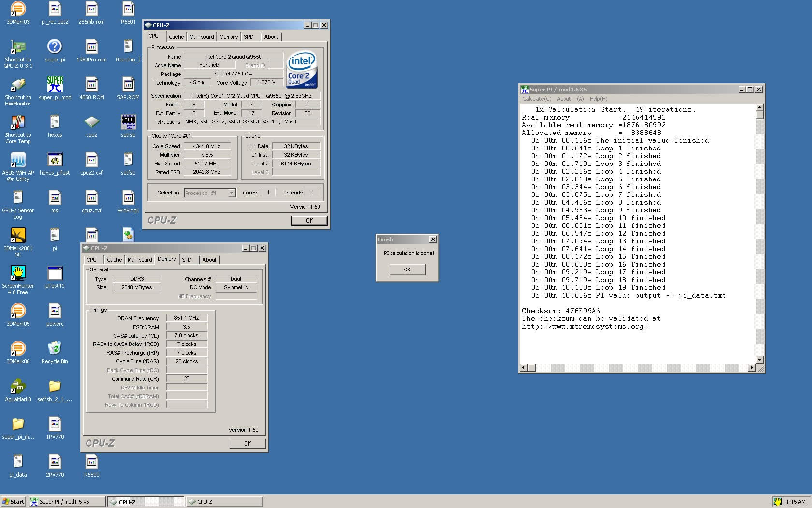Open the About...(A) menu in Super PI
The width and height of the screenshot is (812, 508).
[570, 99]
